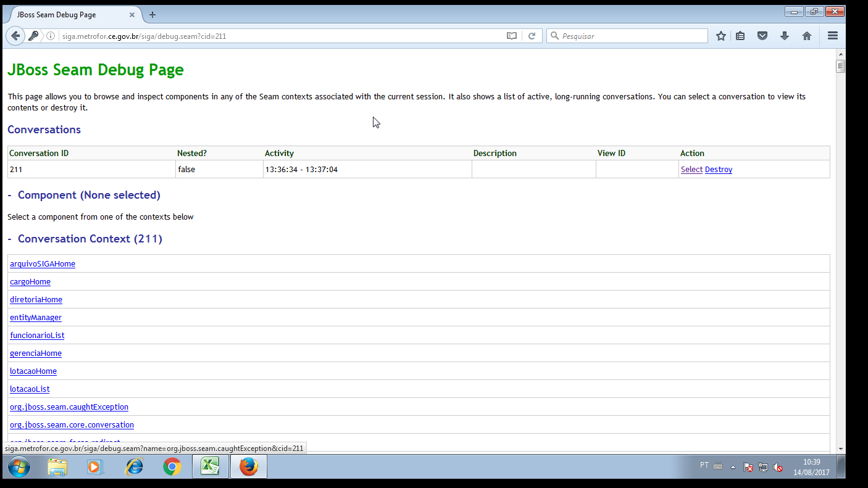This screenshot has width=868, height=488.
Task: Open Internet Explorer from taskbar
Action: click(x=134, y=467)
